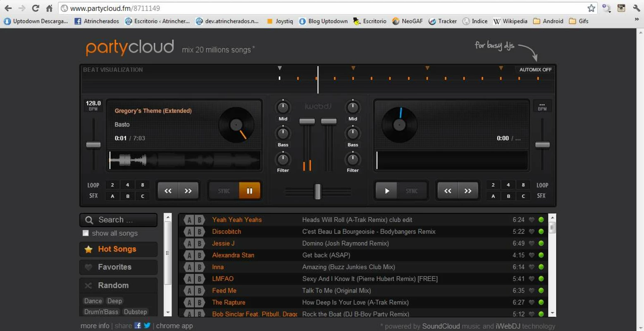Set right deck loop to 2

pyautogui.click(x=493, y=185)
